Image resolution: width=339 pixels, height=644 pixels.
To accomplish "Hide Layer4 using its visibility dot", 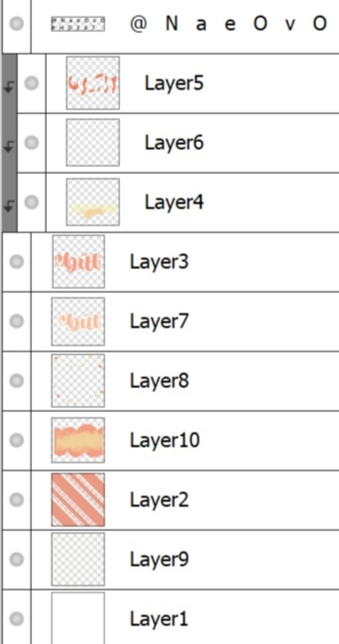I will [x=32, y=202].
